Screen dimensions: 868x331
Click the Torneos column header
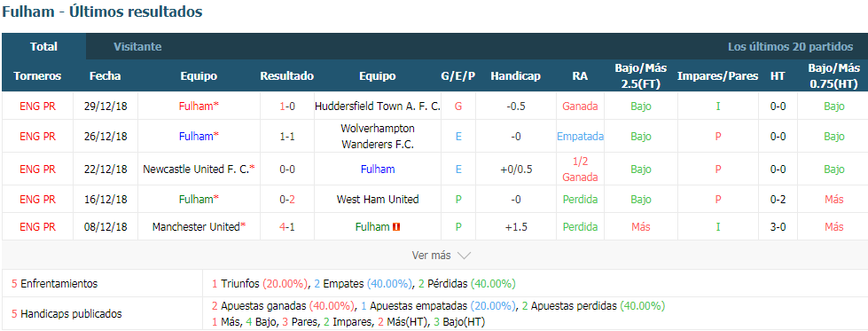[x=37, y=76]
